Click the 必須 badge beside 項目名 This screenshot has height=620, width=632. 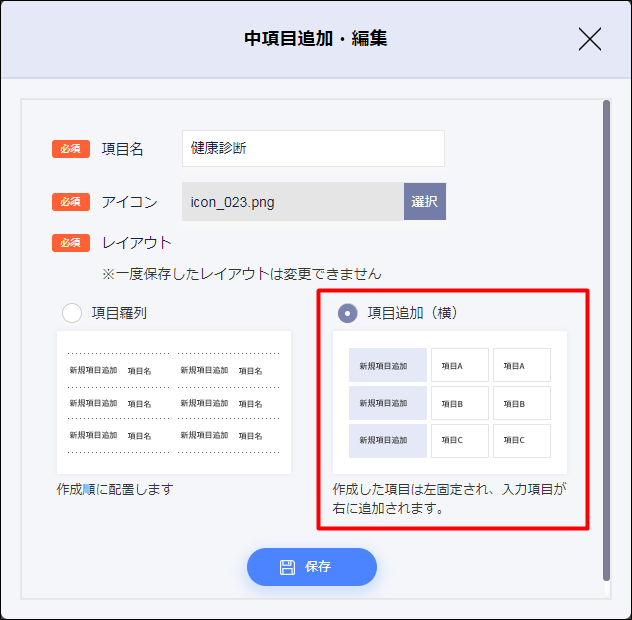pos(71,149)
